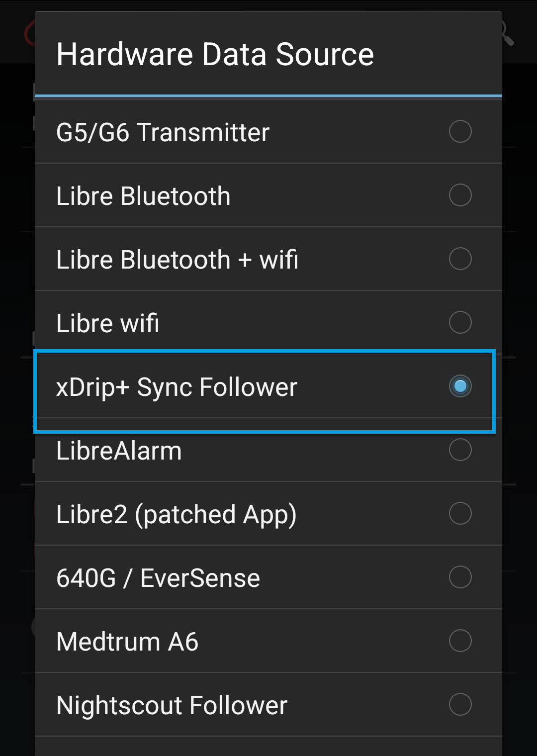Confirm xDrip+ Sync Follower stays selected

click(460, 386)
